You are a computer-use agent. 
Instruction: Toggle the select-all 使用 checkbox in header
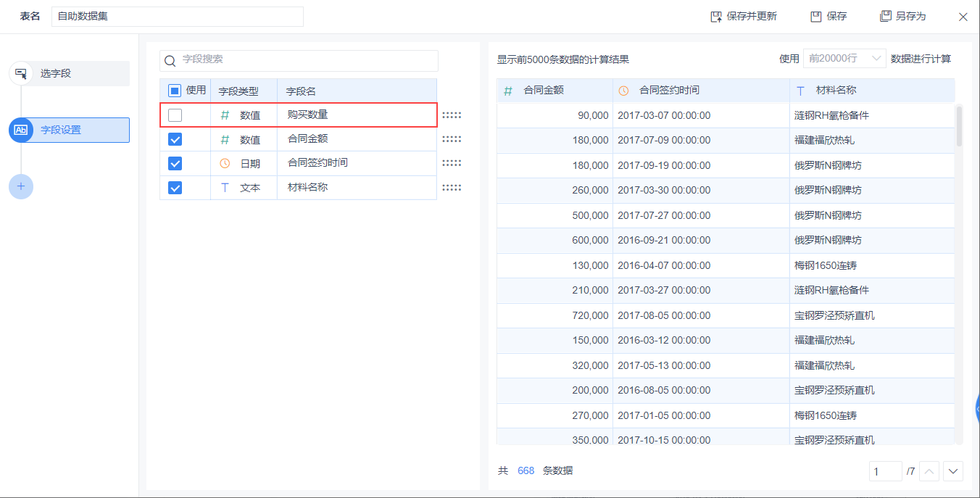175,91
